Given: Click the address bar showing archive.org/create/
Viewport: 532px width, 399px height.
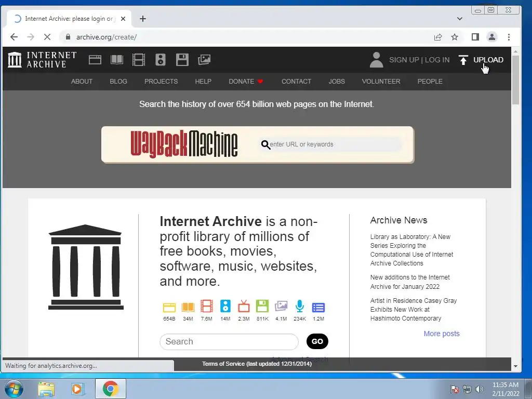Looking at the screenshot, I should [x=244, y=37].
